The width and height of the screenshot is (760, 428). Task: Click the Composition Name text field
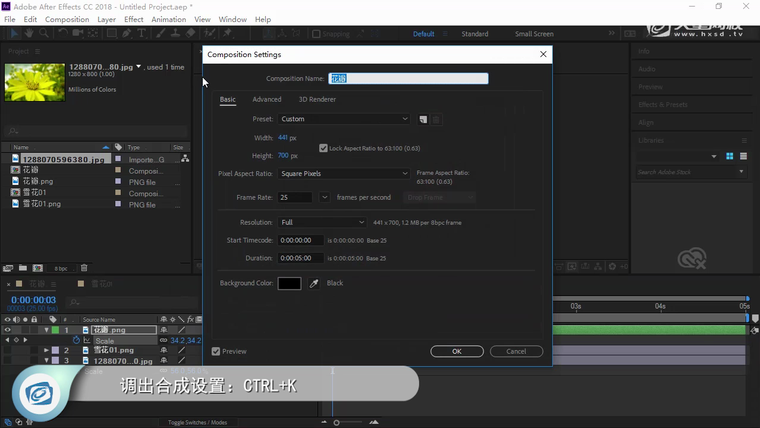pos(422,78)
